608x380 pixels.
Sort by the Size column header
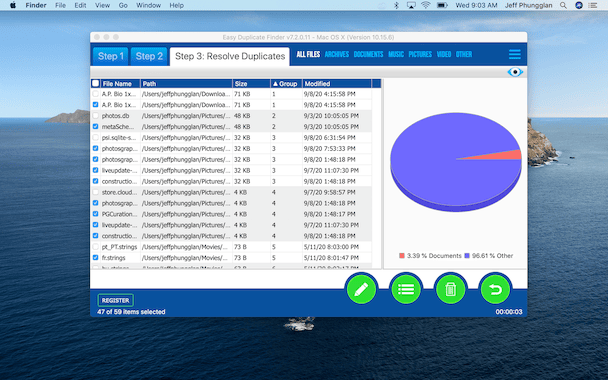(x=251, y=83)
